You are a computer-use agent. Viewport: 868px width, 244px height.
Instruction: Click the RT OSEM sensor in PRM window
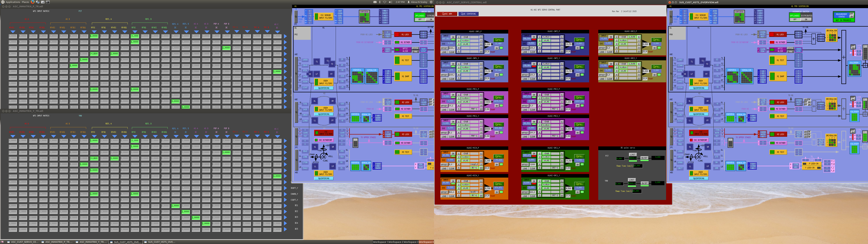(x=707, y=74)
